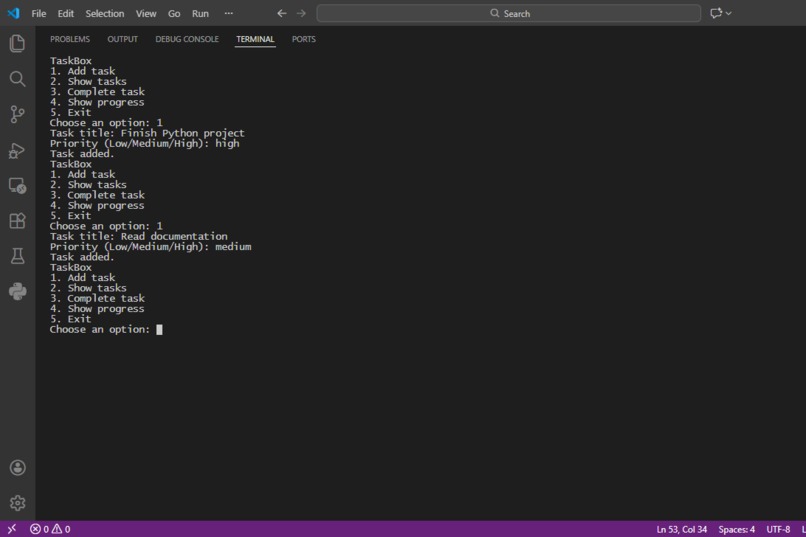806x537 pixels.
Task: Open Copilot chat icon in title bar
Action: (x=716, y=13)
